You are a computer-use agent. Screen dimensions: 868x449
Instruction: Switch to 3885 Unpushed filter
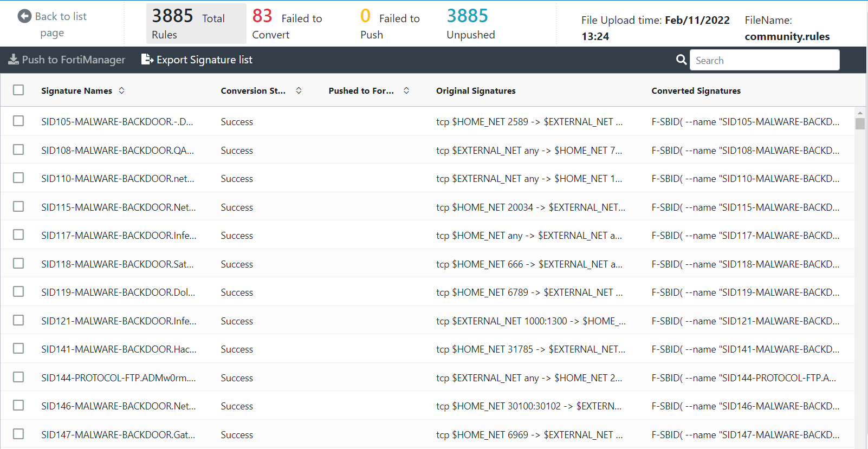point(470,24)
